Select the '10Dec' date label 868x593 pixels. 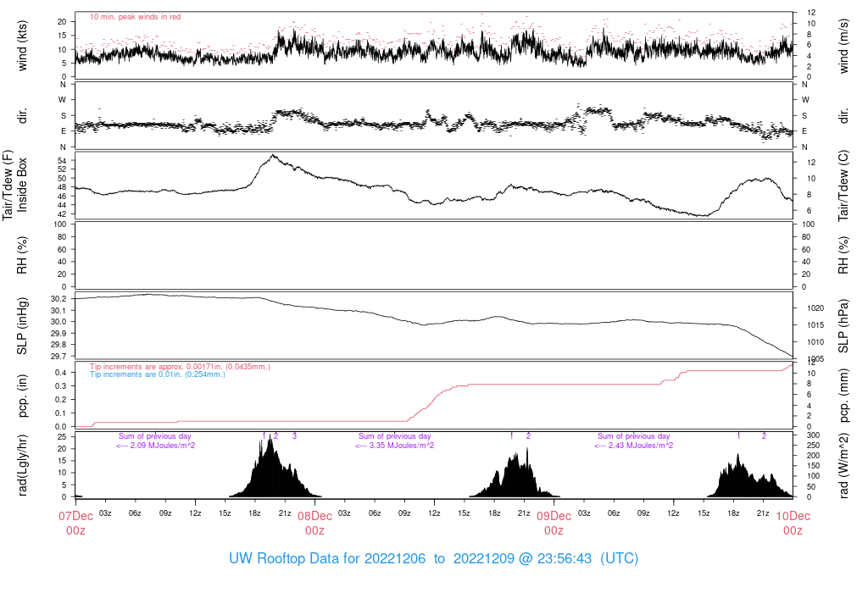(x=793, y=516)
